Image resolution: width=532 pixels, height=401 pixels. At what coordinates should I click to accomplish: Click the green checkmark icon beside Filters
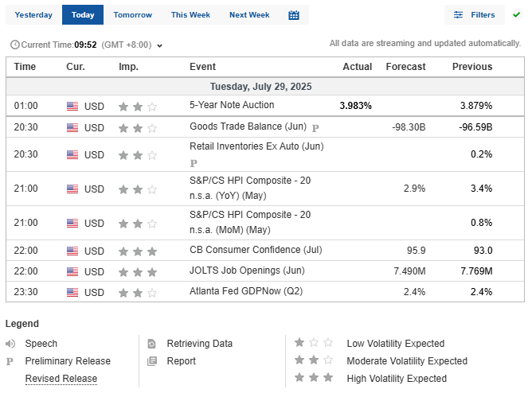[x=516, y=15]
